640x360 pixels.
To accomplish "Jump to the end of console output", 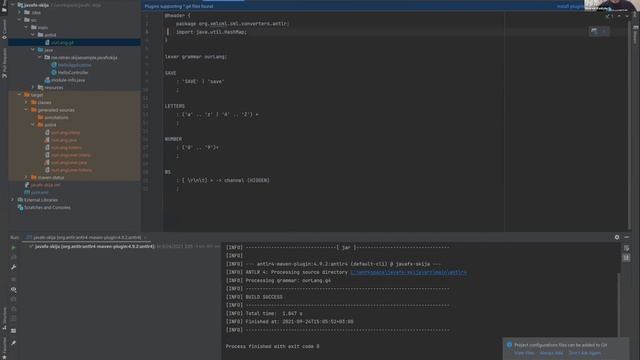I will point(627,257).
